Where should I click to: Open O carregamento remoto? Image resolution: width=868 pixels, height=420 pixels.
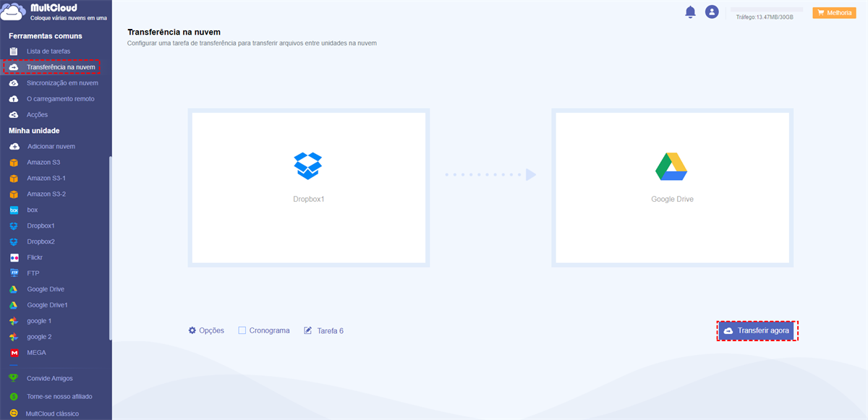click(61, 99)
